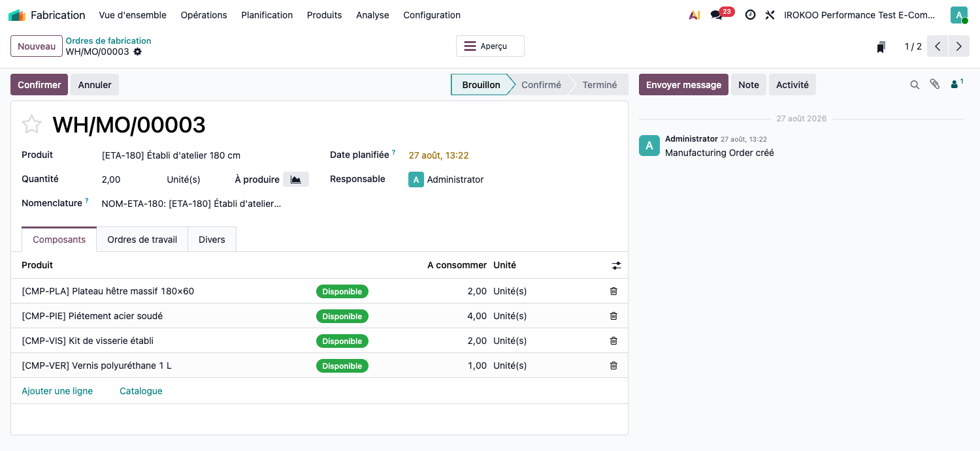Delete the Plateau hêtre massif 180×60 line
The image size is (980, 451).
coord(613,291)
